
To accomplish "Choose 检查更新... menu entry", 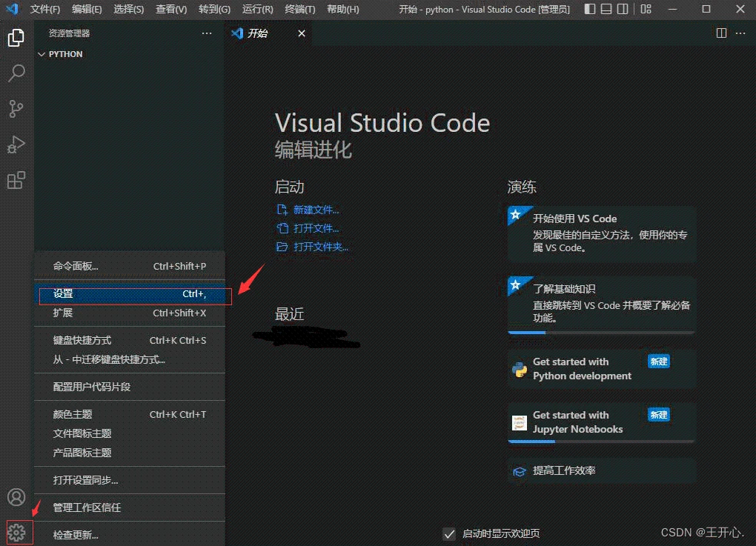I will [x=129, y=535].
